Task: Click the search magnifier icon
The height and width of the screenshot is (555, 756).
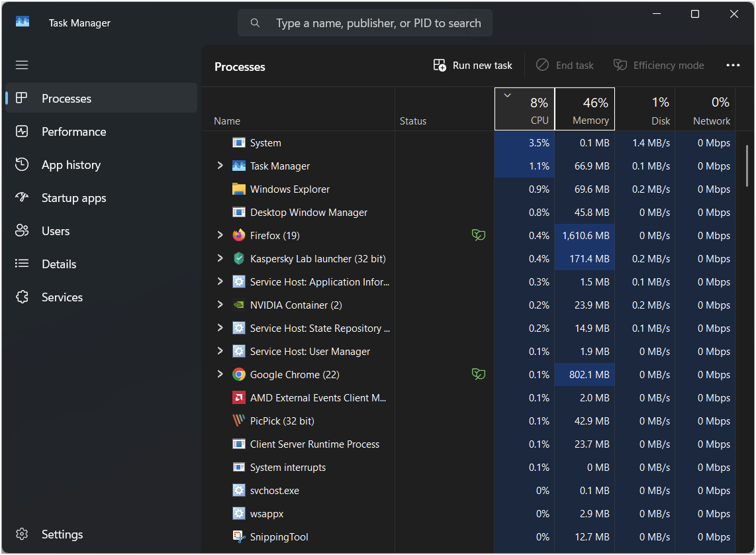Action: (x=255, y=23)
